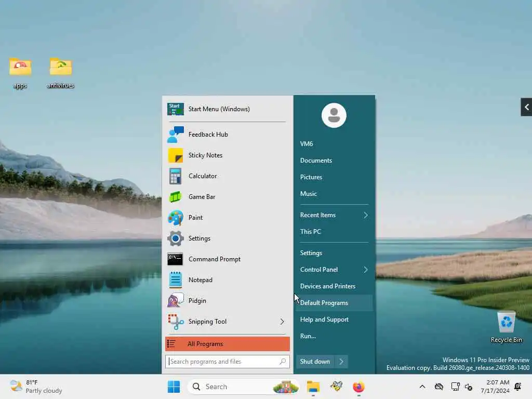Click the Control Panel label

(319, 270)
